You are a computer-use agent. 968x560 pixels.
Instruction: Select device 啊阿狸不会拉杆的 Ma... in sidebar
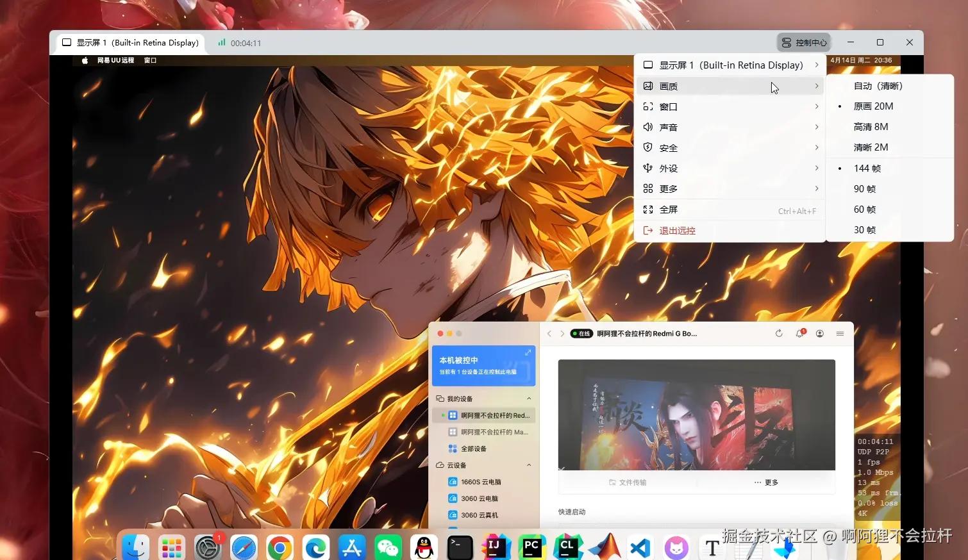[485, 432]
